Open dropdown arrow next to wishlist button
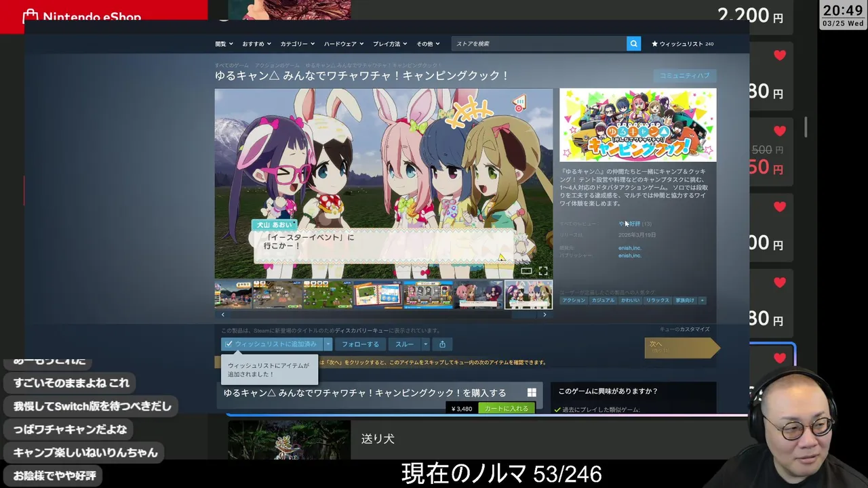 (x=328, y=344)
